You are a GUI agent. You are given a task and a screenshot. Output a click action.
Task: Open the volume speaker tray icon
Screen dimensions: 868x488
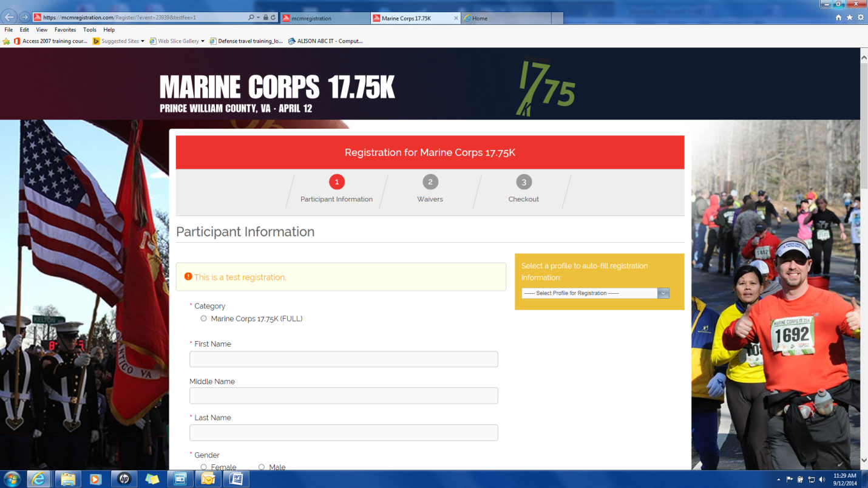click(822, 480)
